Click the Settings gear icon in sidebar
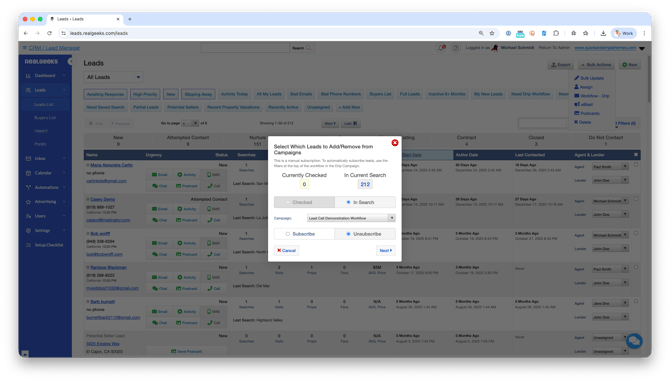Viewport: 670px width, 382px height. click(28, 231)
